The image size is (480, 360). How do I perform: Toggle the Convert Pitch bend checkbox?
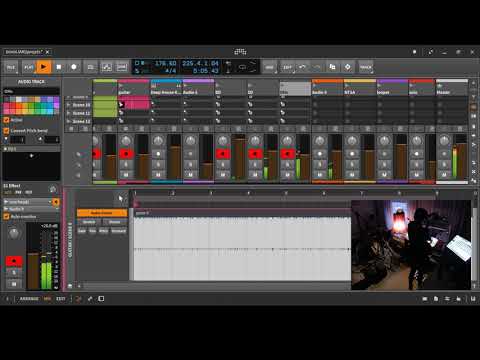point(6,131)
